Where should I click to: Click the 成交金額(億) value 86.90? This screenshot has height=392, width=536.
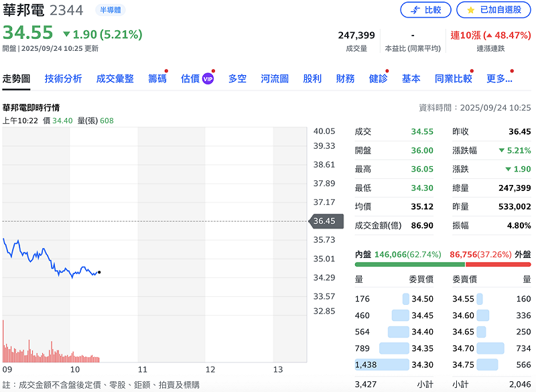(422, 226)
